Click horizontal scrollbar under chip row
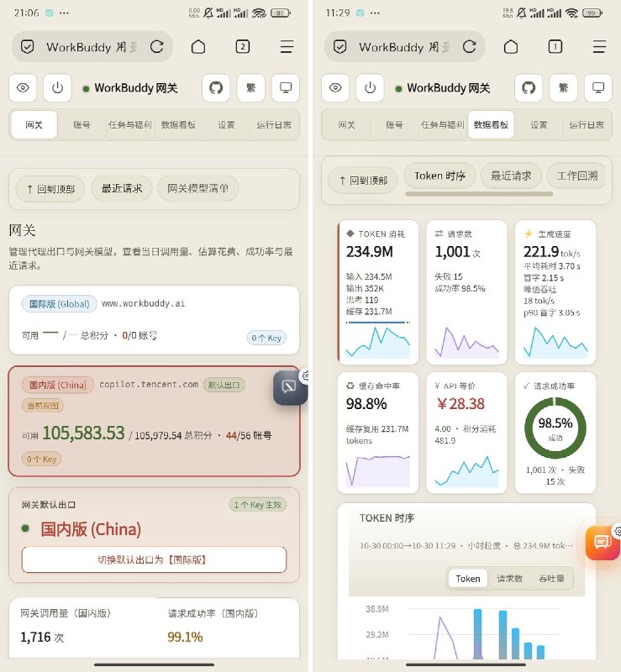 click(x=479, y=194)
